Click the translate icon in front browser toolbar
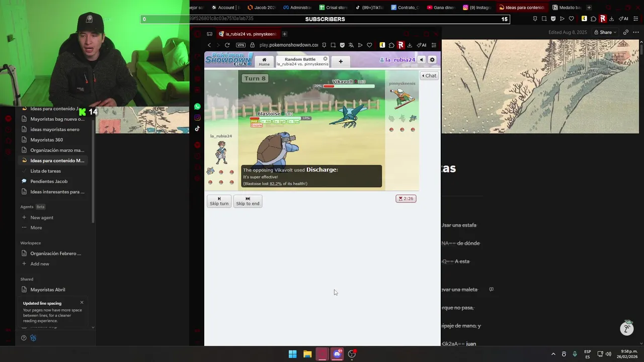Screen dimensions: 644x362 [351, 45]
